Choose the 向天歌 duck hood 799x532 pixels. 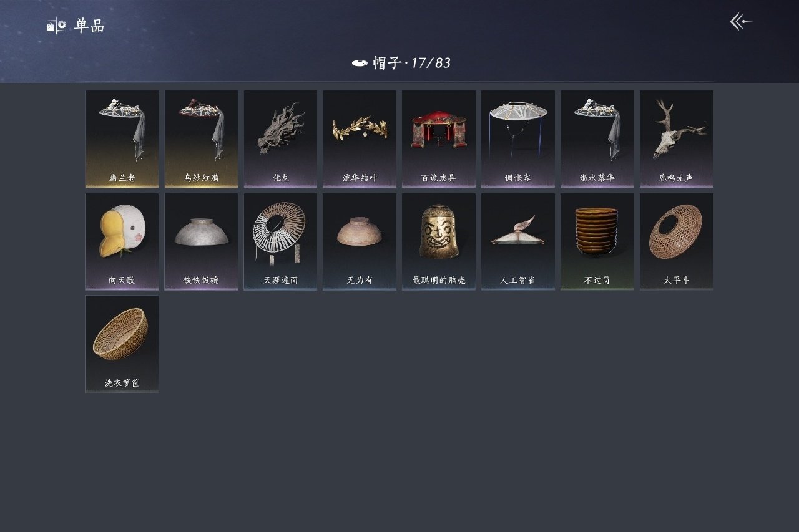pyautogui.click(x=122, y=241)
